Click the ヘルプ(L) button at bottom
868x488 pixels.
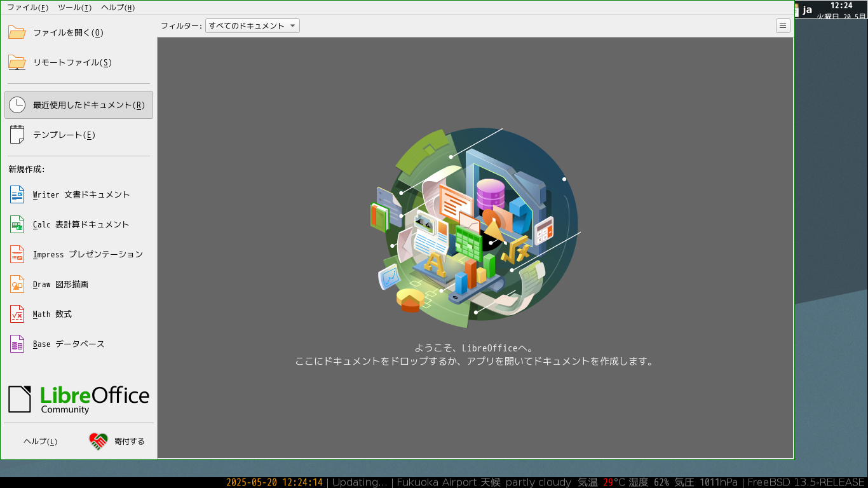(41, 441)
